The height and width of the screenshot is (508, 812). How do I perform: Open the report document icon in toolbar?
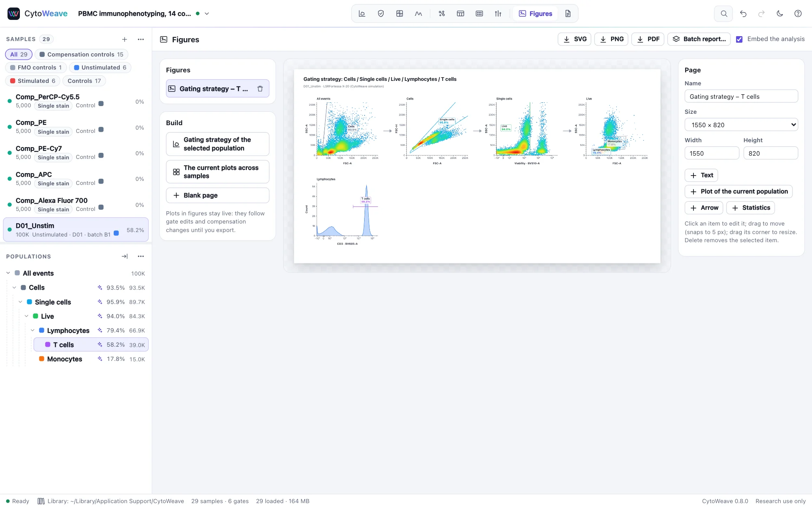coord(568,13)
